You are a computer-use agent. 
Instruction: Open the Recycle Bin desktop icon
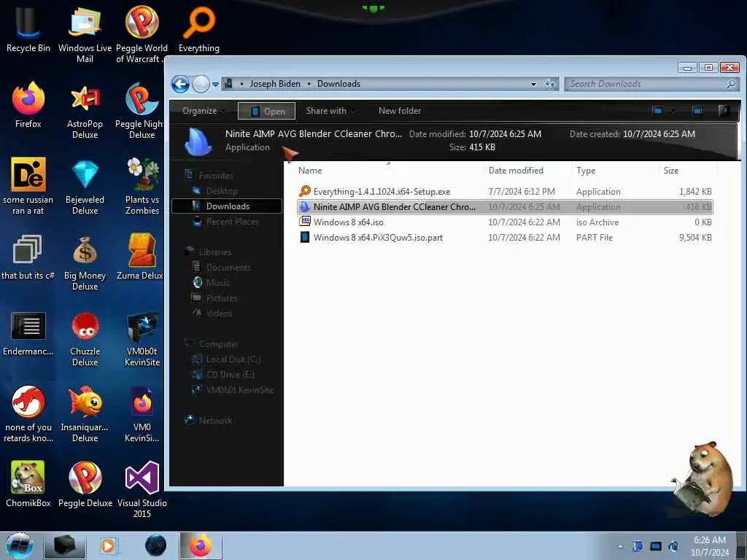pos(28,28)
